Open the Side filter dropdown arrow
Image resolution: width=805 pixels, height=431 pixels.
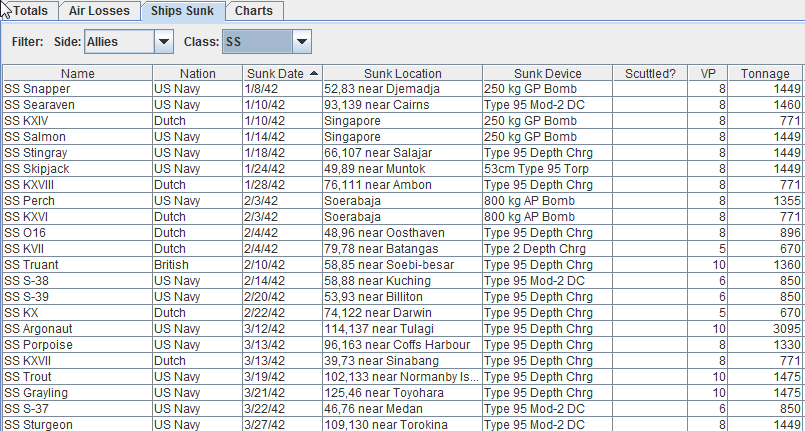(x=164, y=42)
